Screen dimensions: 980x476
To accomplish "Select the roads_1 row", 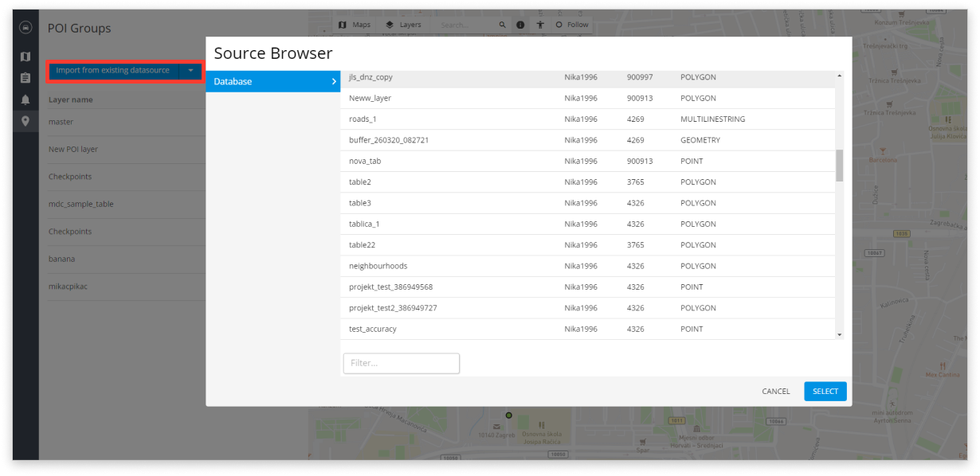I will pyautogui.click(x=588, y=119).
